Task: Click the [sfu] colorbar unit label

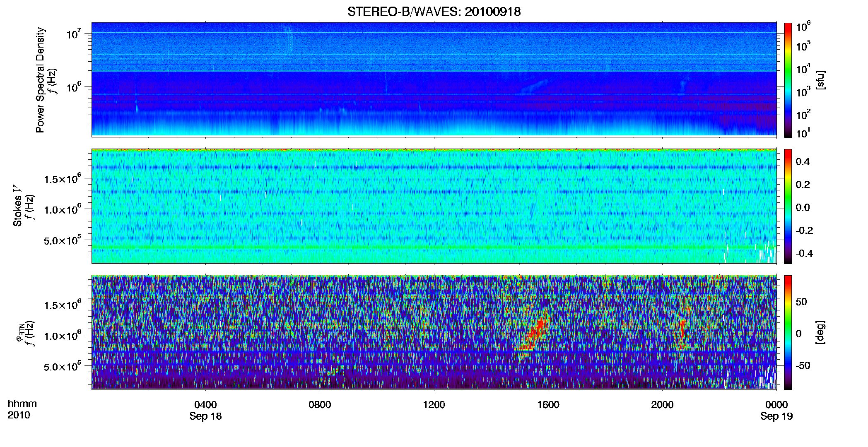Action: click(x=820, y=80)
